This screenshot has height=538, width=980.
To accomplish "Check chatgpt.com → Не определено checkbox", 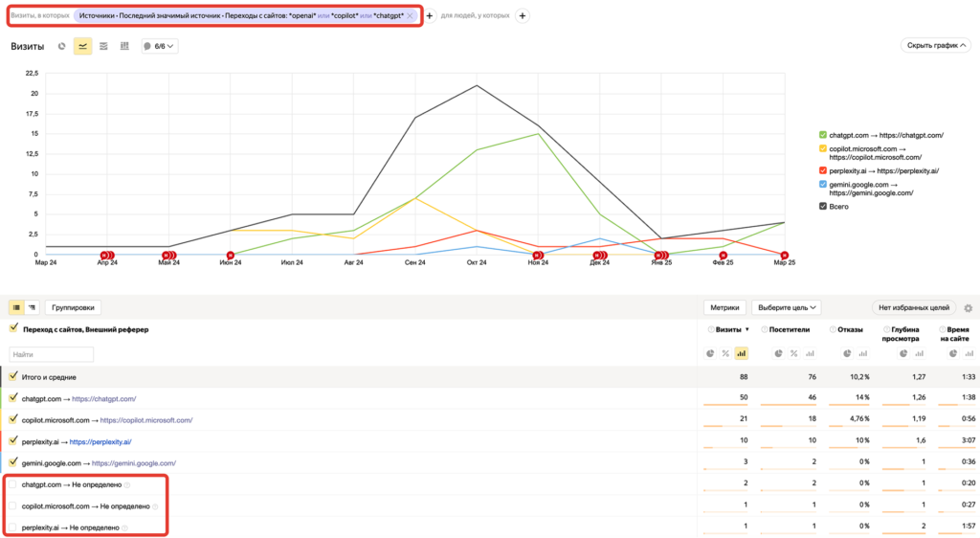I will [x=12, y=484].
